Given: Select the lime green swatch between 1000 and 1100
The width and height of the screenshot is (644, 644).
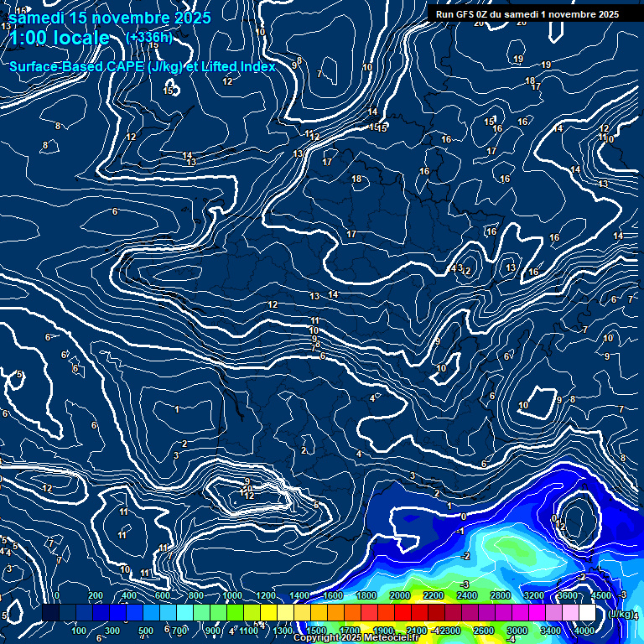Looking at the screenshot, I should (236, 612).
